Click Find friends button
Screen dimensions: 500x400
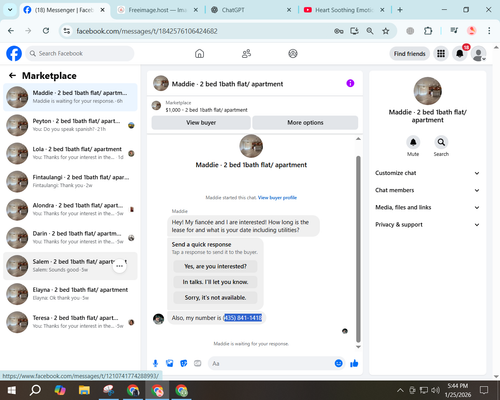[410, 54]
